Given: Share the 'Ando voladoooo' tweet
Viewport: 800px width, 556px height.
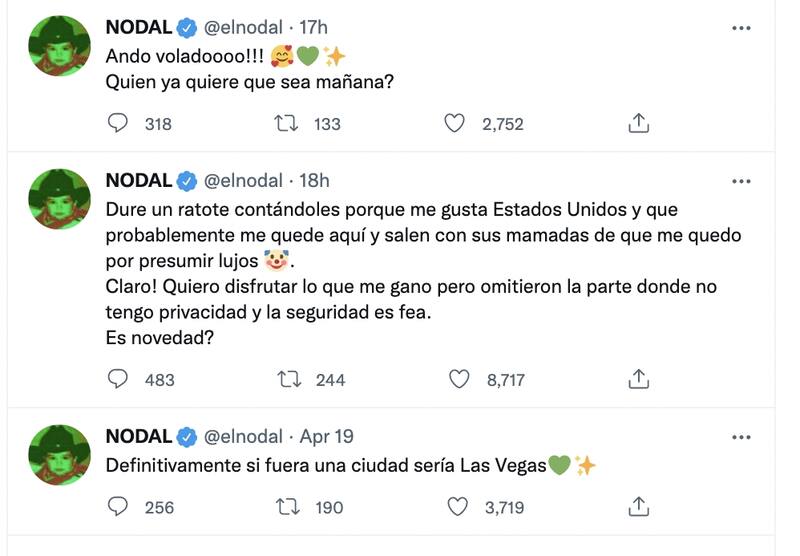Looking at the screenshot, I should click(640, 124).
